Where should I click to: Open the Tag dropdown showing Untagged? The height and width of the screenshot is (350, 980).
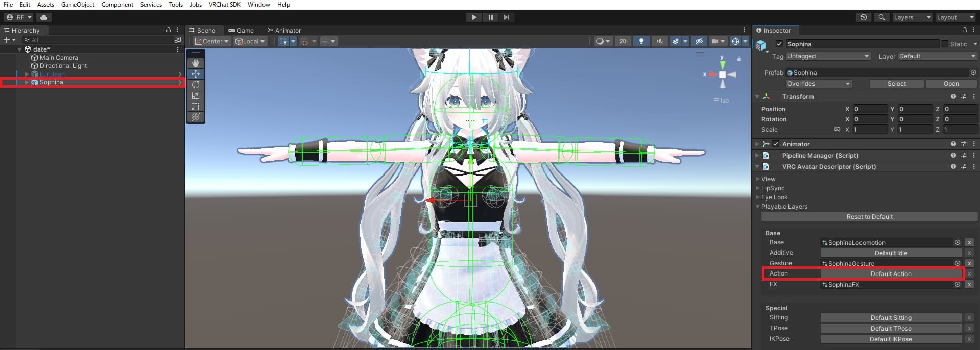pos(827,56)
